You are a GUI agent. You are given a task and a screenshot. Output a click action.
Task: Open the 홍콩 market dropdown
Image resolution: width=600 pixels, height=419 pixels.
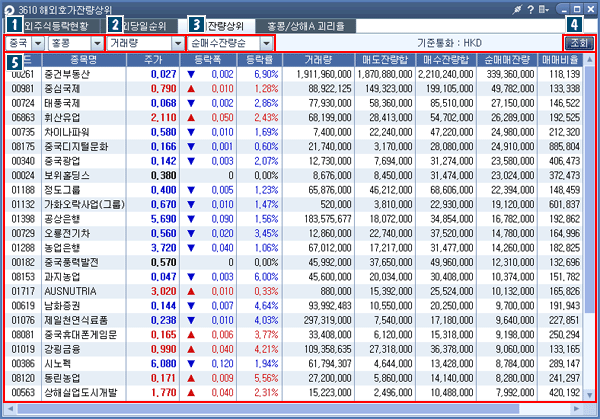pyautogui.click(x=92, y=44)
